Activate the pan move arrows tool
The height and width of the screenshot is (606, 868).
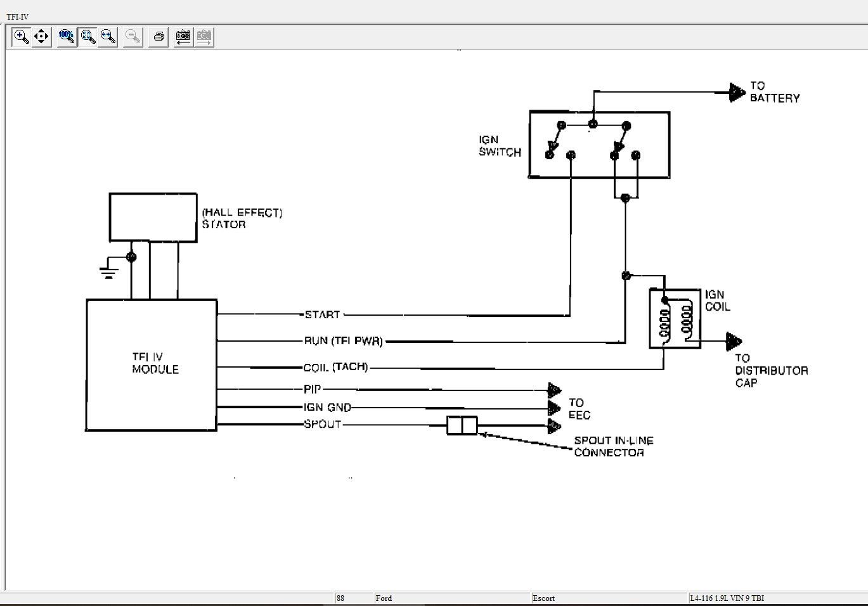(x=41, y=37)
